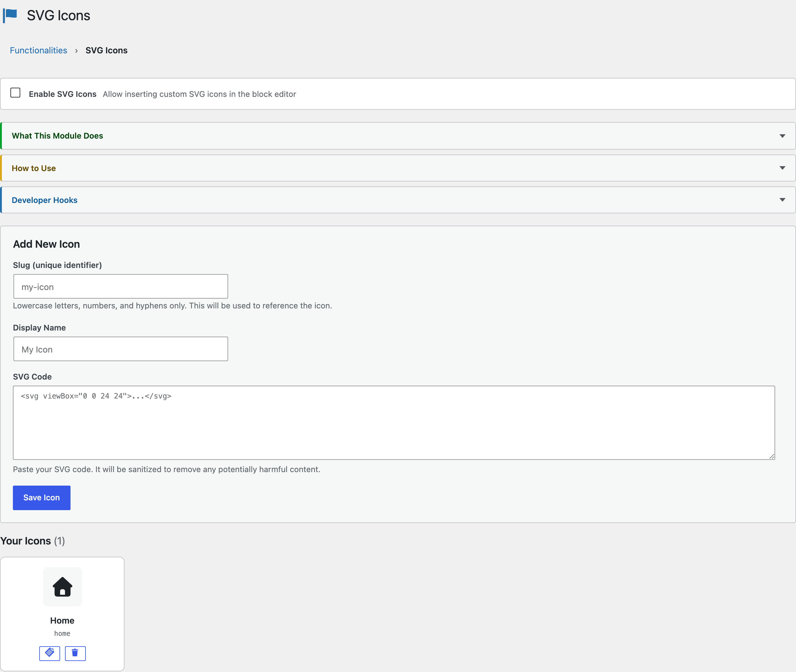The height and width of the screenshot is (672, 796).
Task: Click the edit icon on Home card
Action: tap(50, 653)
